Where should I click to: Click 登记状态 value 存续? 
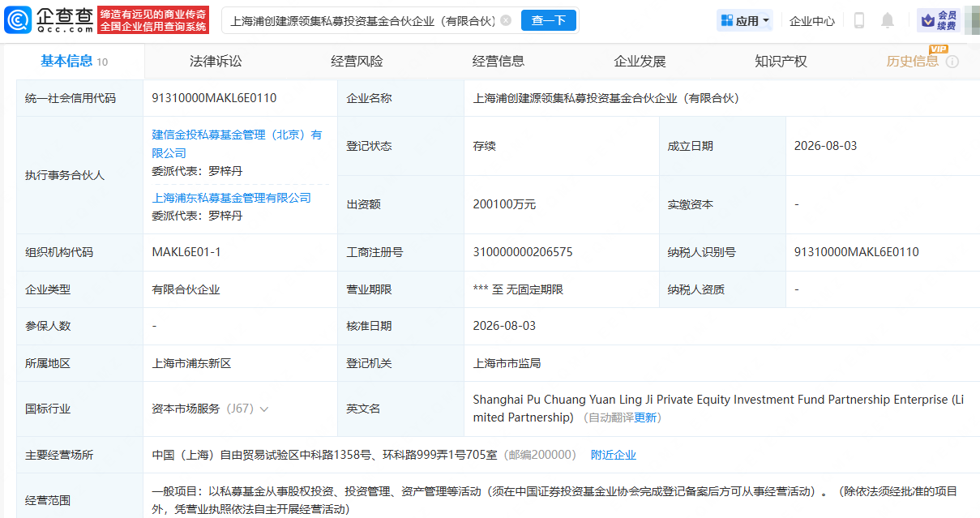(485, 146)
